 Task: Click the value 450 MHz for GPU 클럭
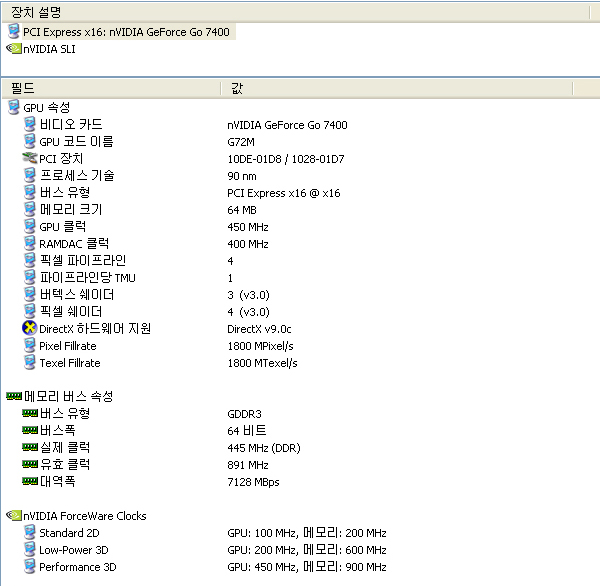point(248,227)
